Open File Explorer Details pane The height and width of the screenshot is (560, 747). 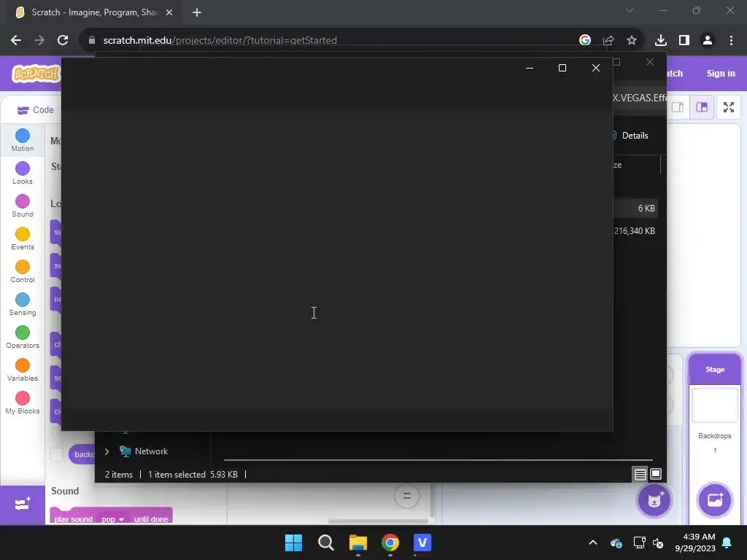(630, 136)
